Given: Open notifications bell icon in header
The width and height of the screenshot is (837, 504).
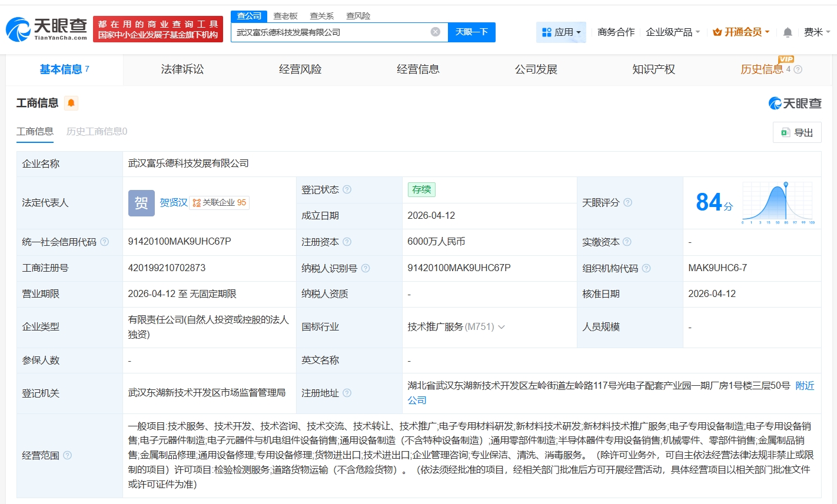Looking at the screenshot, I should tap(788, 32).
